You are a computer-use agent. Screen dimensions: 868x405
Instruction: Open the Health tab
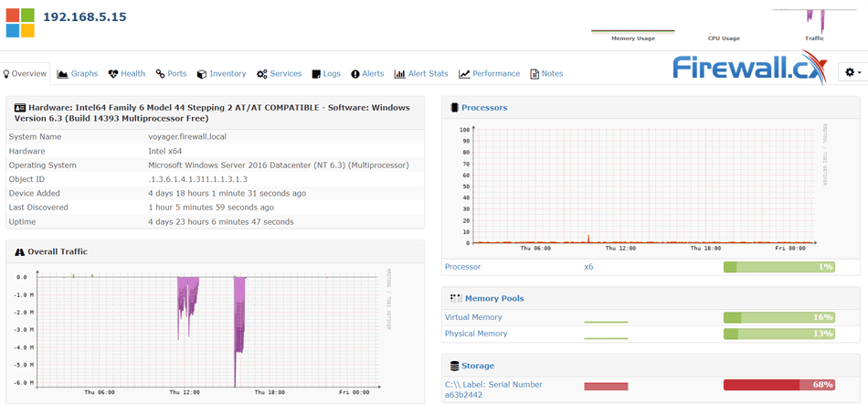[127, 74]
